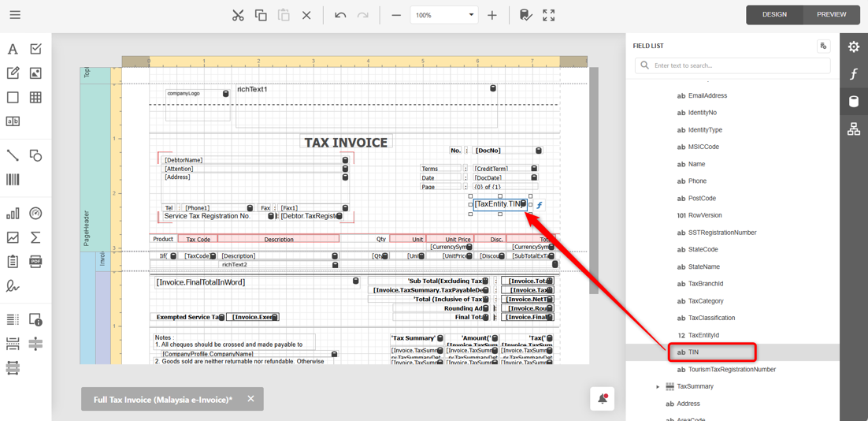This screenshot has height=421, width=868.
Task: Undo the last action
Action: [340, 15]
